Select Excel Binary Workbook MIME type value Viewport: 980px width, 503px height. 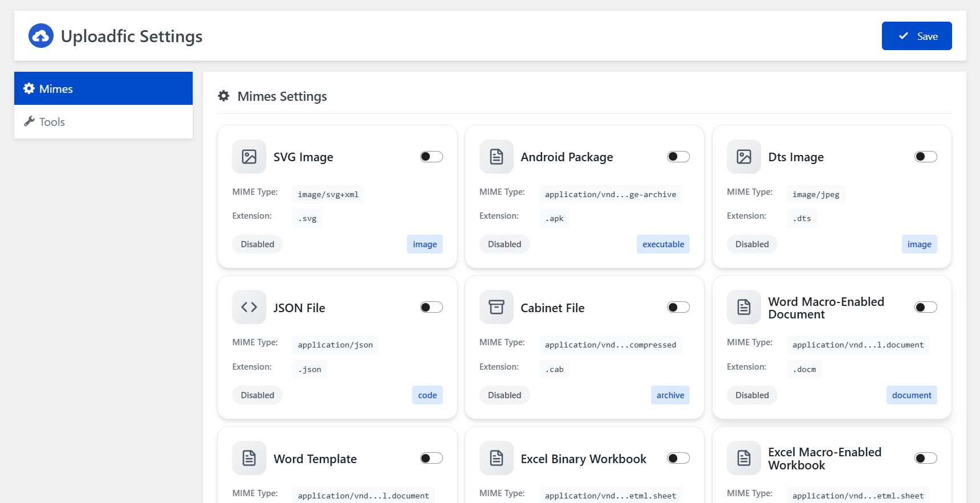[x=611, y=495]
